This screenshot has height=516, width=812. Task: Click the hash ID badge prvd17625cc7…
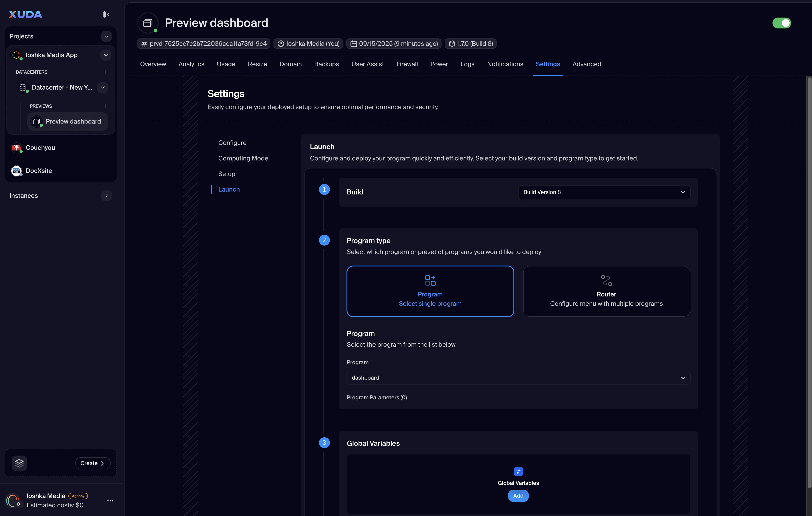pos(204,44)
